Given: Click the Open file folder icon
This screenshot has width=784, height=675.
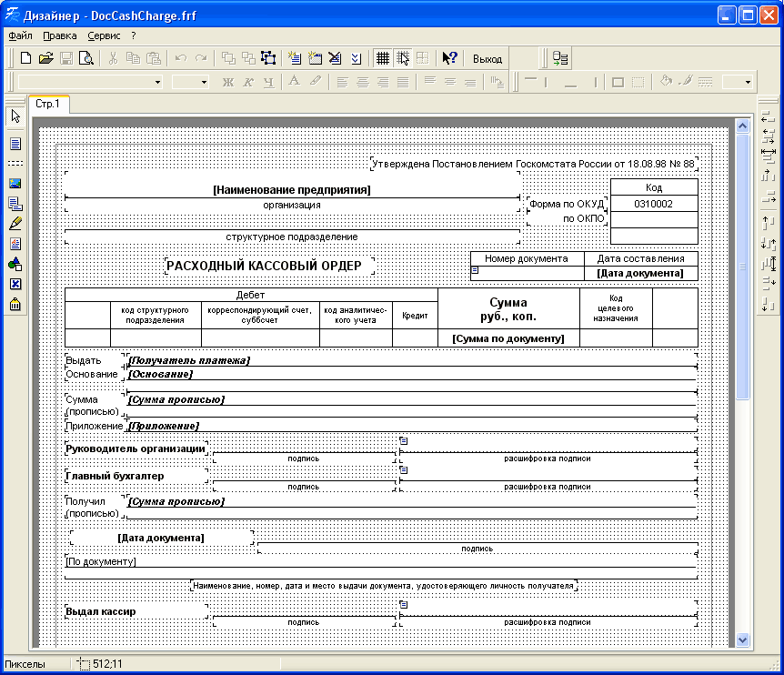Looking at the screenshot, I should pos(45,58).
